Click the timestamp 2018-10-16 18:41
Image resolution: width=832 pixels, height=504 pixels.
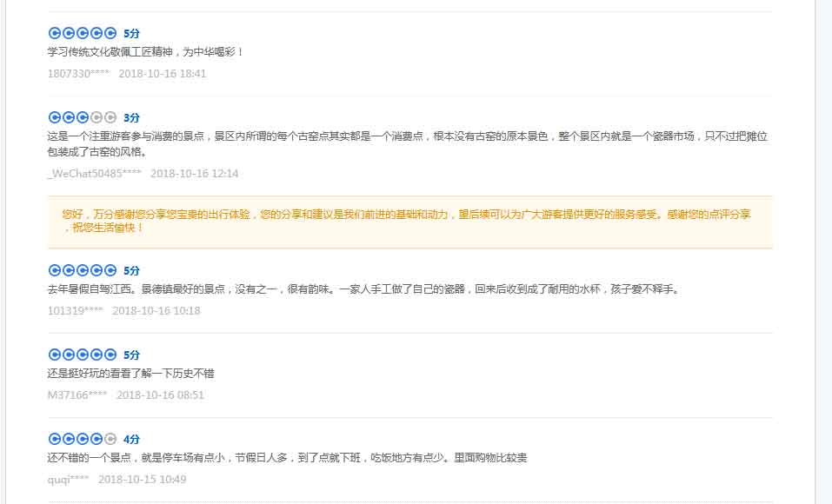(x=163, y=74)
